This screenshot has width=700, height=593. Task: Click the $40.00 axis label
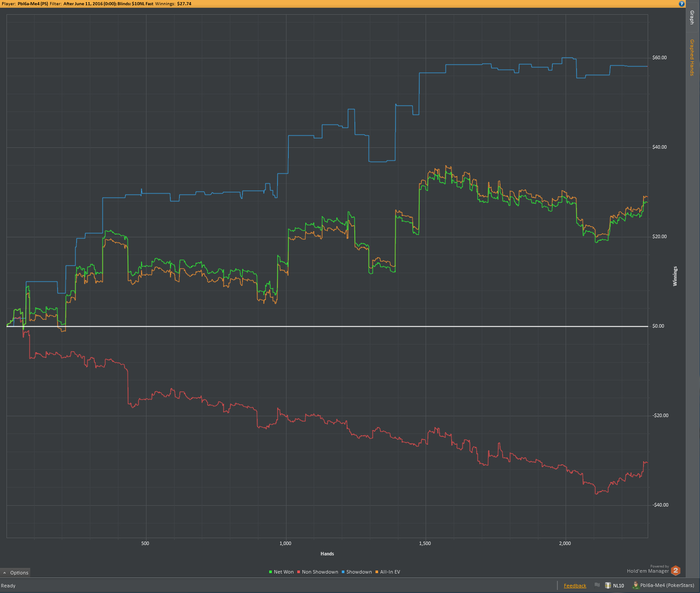tap(659, 147)
